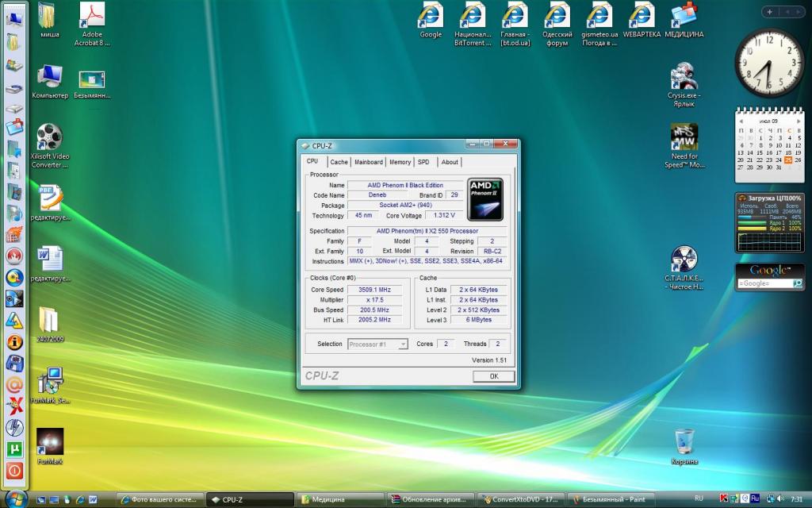The height and width of the screenshot is (508, 812).
Task: Click the red power icon in left toolbar
Action: (x=14, y=470)
